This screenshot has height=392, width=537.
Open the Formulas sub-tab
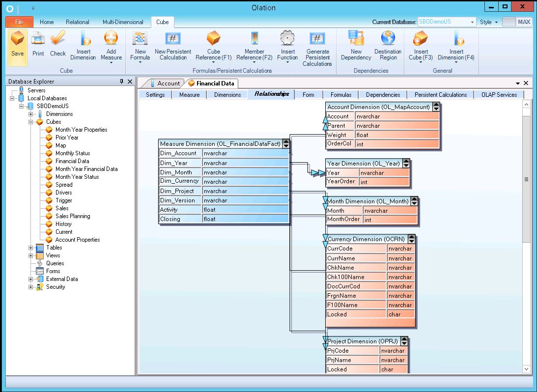[x=341, y=95]
